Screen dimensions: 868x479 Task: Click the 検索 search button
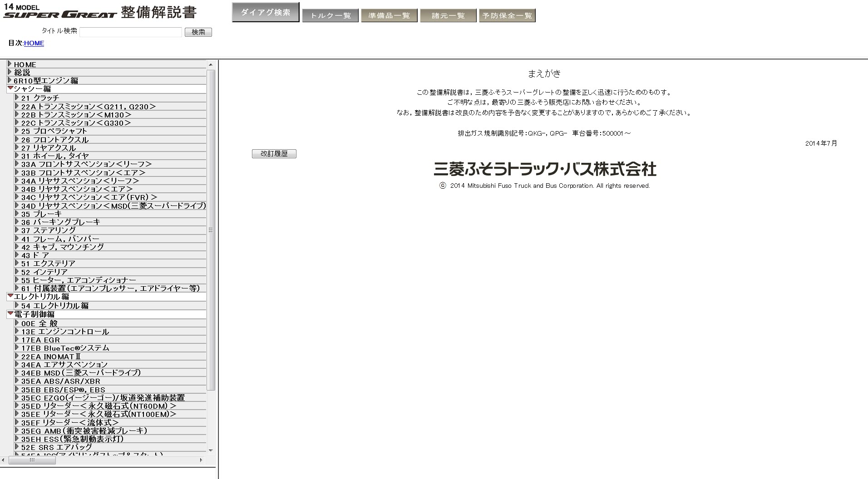(198, 32)
